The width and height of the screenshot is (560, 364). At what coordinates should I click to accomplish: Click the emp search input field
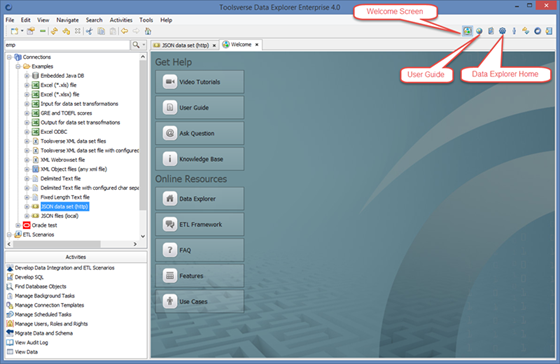pos(67,45)
